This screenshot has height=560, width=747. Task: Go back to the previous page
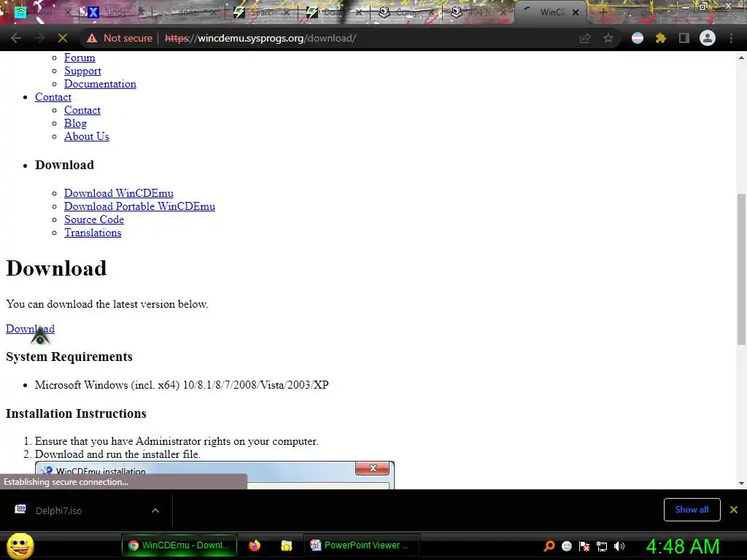pos(16,38)
